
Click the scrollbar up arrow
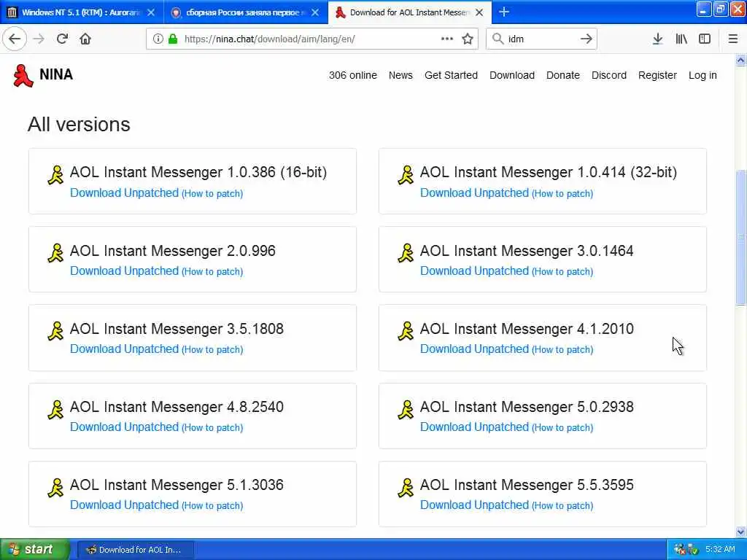pos(741,60)
